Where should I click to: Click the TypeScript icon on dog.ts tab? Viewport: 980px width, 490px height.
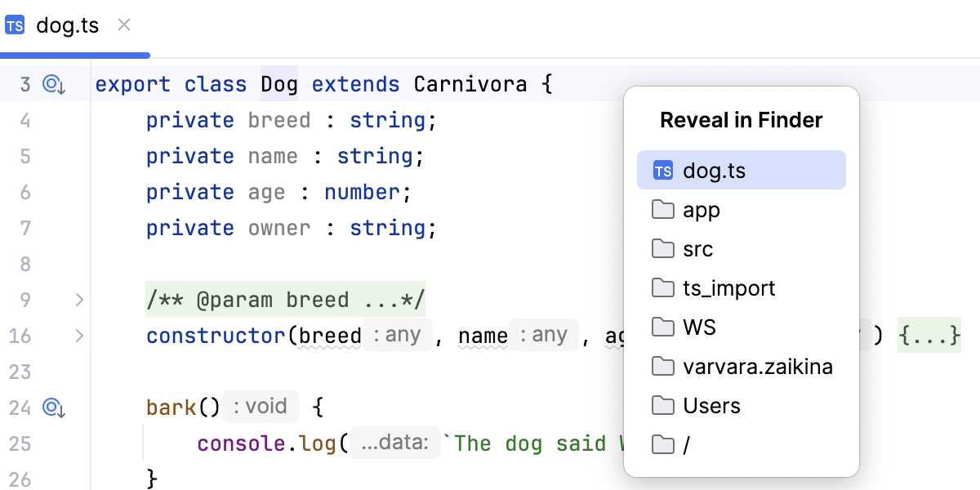click(x=15, y=25)
